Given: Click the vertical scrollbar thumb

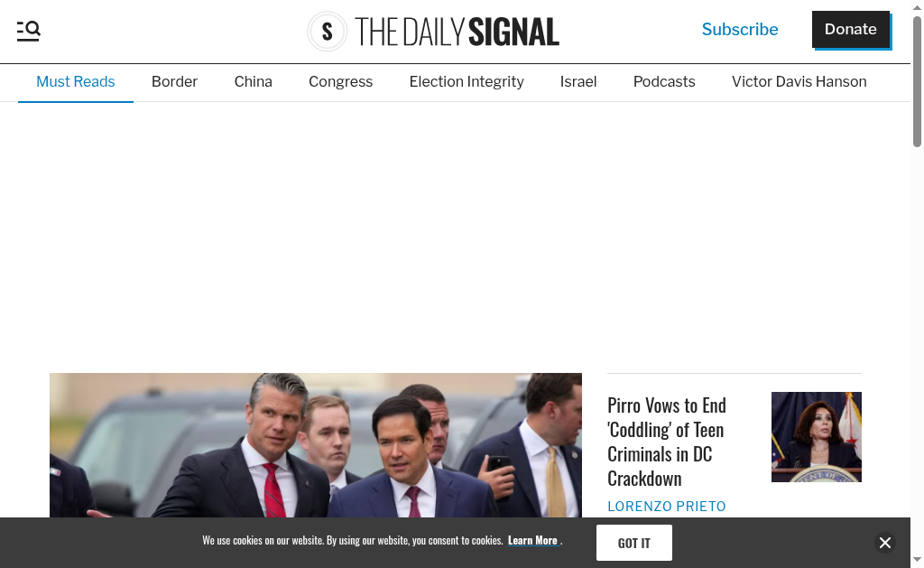Looking at the screenshot, I should coord(917,81).
